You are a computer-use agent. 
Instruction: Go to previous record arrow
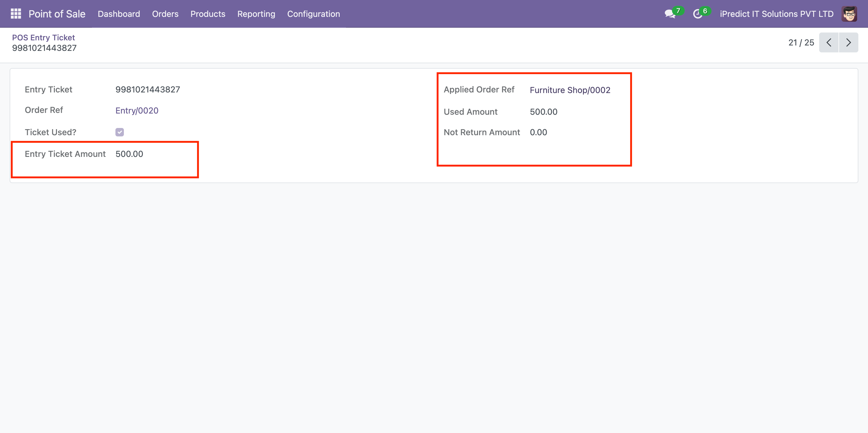click(829, 42)
